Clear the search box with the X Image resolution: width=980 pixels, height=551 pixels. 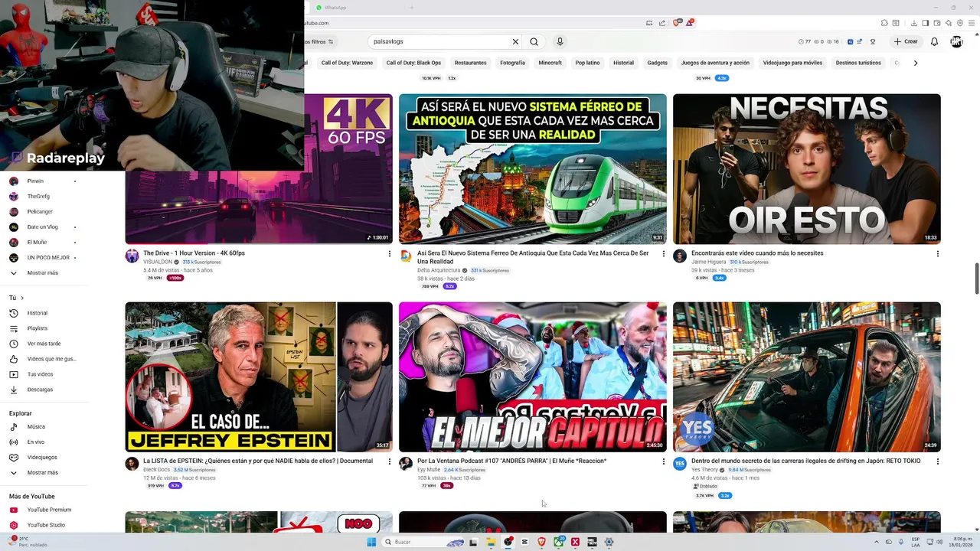515,41
